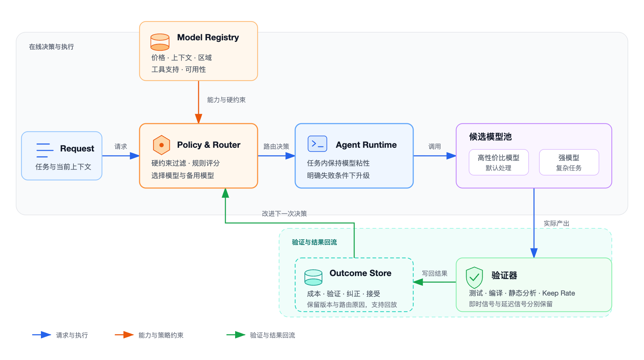
Task: Click the Request heading
Action: coord(77,148)
